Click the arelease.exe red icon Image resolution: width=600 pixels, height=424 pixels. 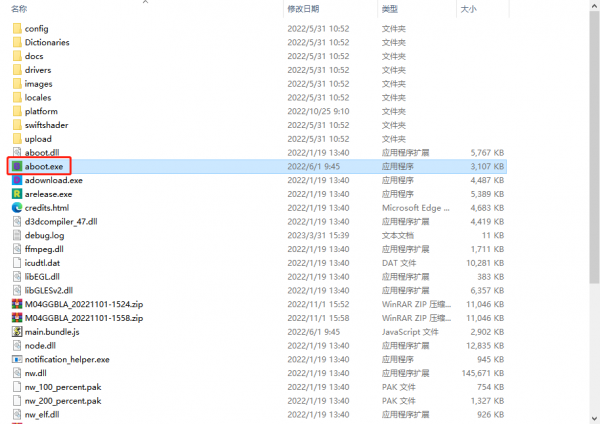(x=16, y=194)
